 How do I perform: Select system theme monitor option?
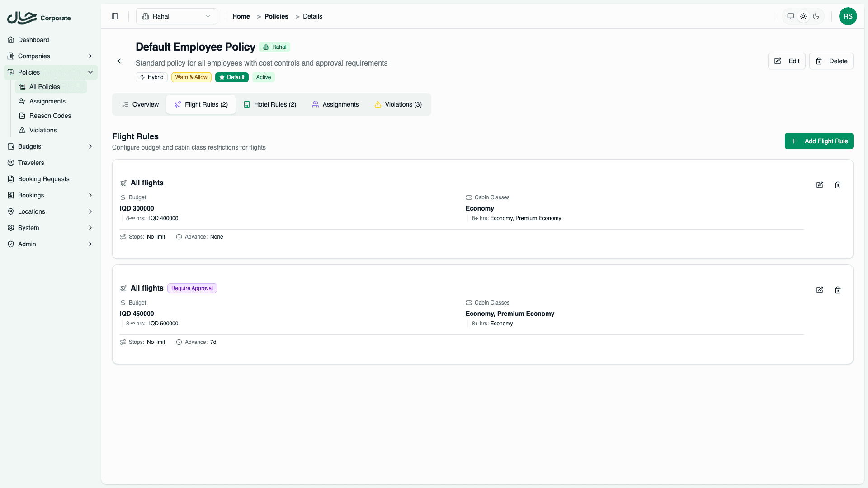(791, 16)
